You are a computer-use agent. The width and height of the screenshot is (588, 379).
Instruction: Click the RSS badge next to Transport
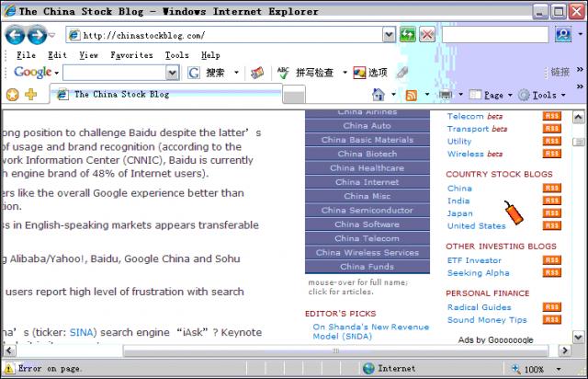(x=552, y=129)
